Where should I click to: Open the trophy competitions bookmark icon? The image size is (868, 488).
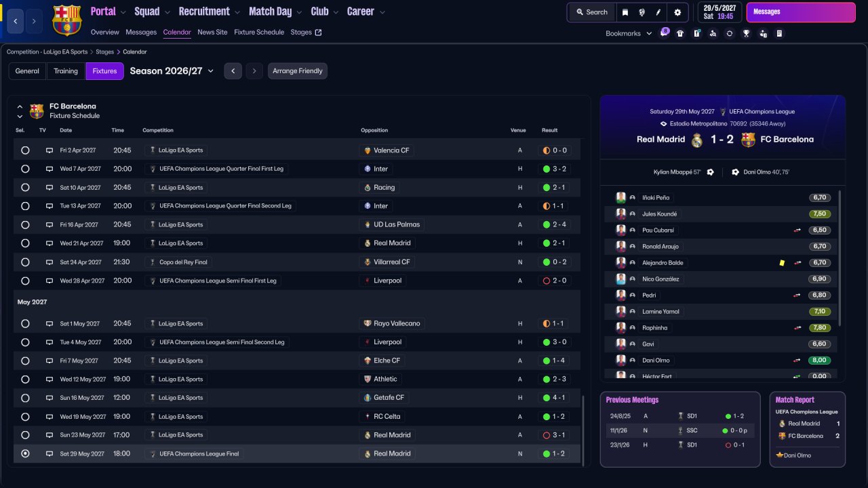746,33
